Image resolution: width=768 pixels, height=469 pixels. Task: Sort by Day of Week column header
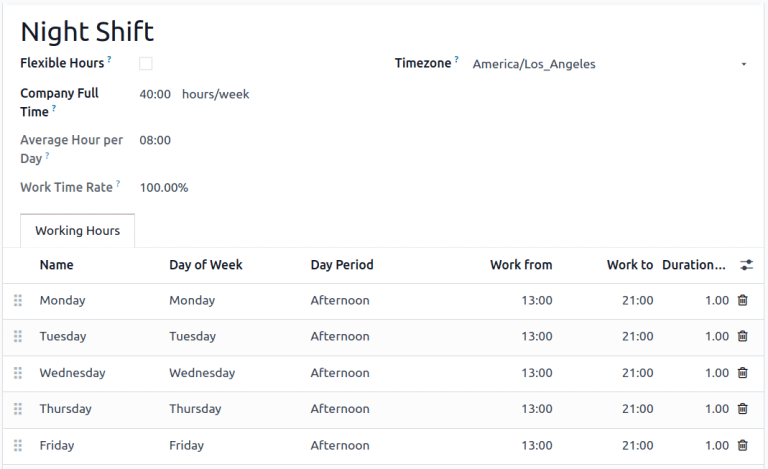coord(206,265)
